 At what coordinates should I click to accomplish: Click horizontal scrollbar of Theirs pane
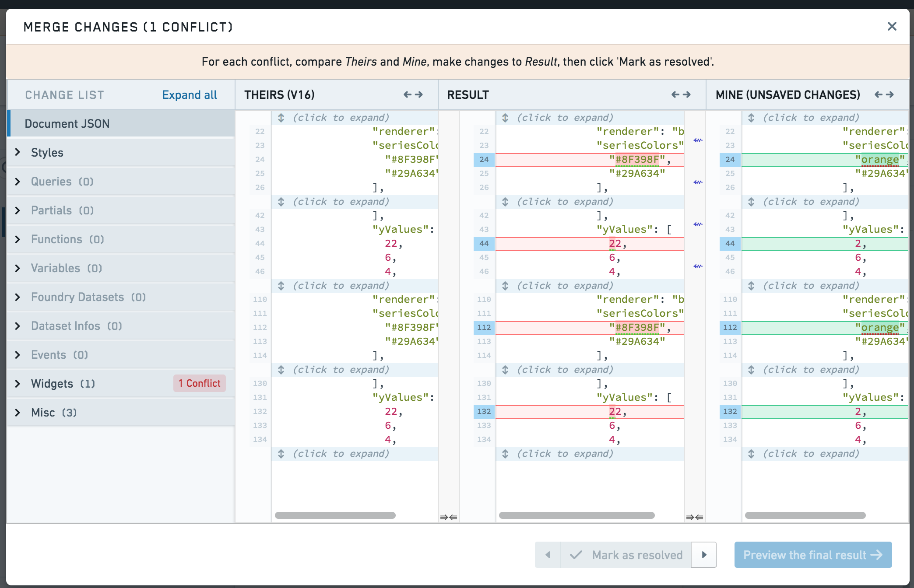point(335,515)
